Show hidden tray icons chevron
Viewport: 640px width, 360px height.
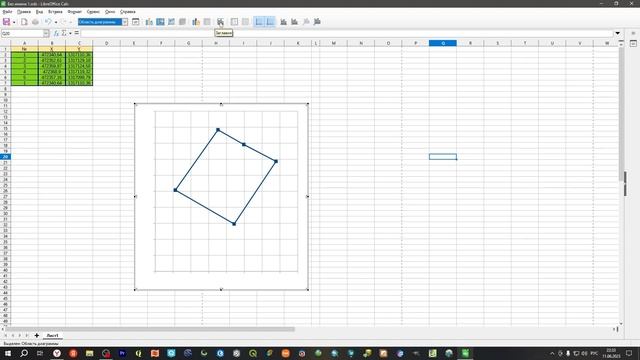[x=552, y=353]
